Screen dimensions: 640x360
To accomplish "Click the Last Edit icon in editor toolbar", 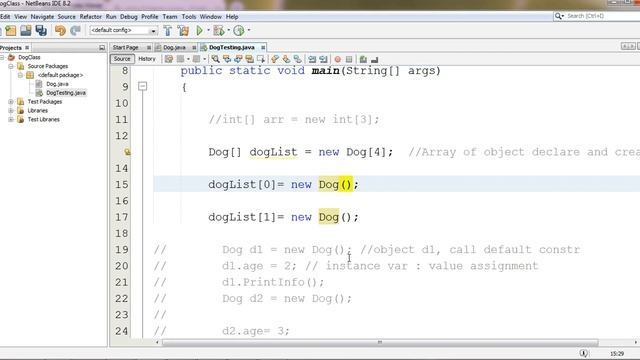I will pyautogui.click(x=169, y=59).
